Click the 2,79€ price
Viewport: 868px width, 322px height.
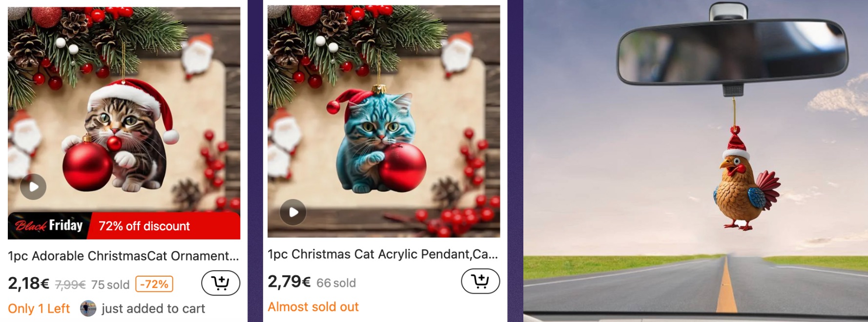click(x=289, y=282)
